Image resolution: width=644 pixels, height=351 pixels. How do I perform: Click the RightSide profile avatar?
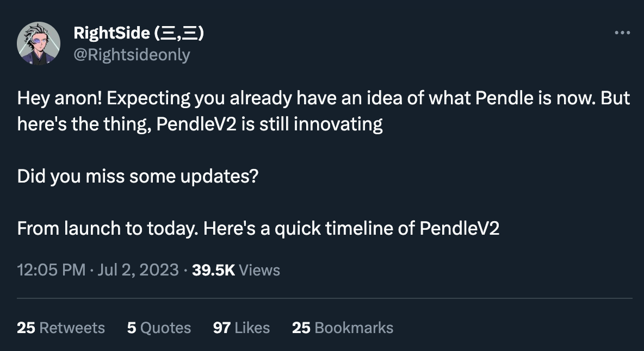[39, 43]
